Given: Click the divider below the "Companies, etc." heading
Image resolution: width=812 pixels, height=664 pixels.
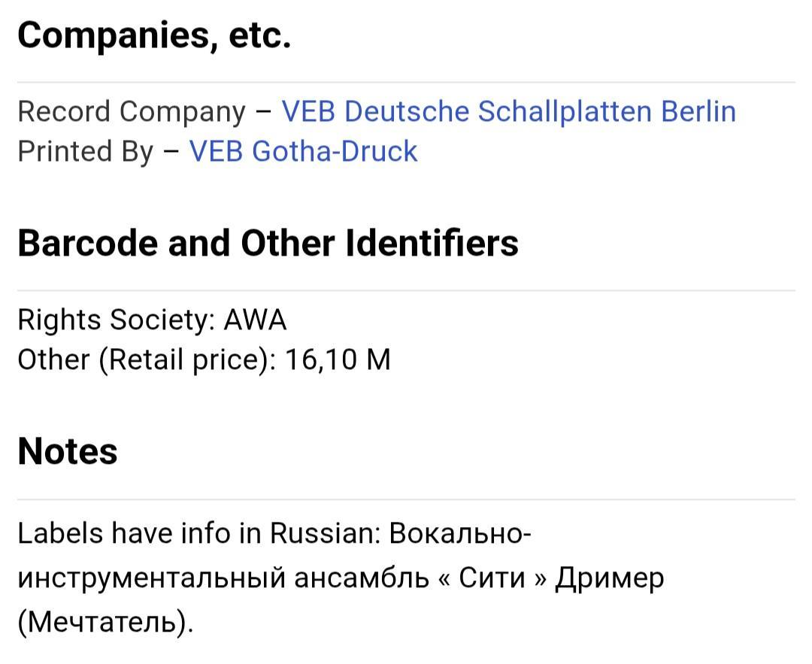Looking at the screenshot, I should coord(406,82).
